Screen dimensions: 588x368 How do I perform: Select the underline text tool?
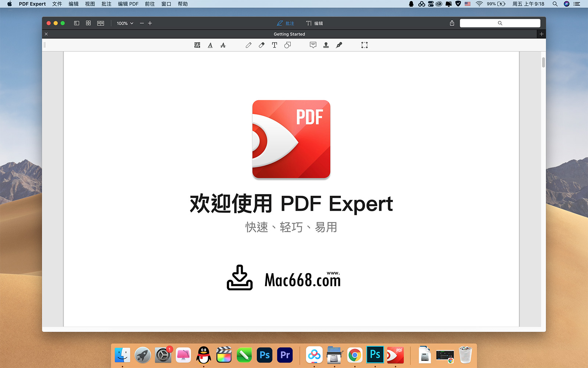[210, 45]
